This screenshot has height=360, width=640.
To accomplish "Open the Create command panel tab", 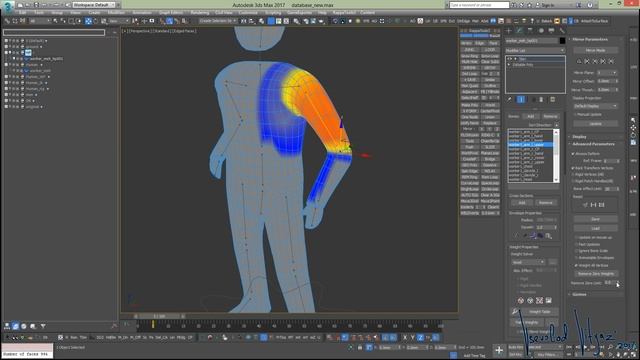I will pos(509,31).
